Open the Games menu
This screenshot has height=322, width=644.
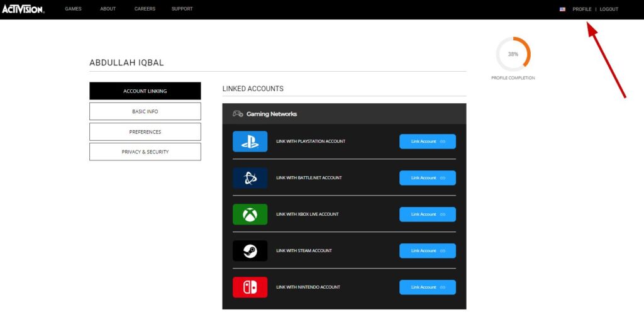point(73,9)
